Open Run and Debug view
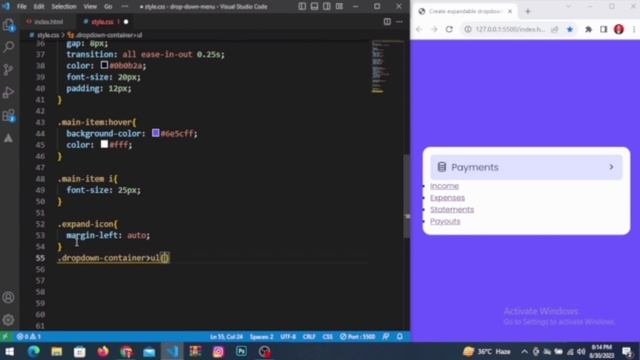Viewport: 640px width, 360px height. click(x=9, y=93)
